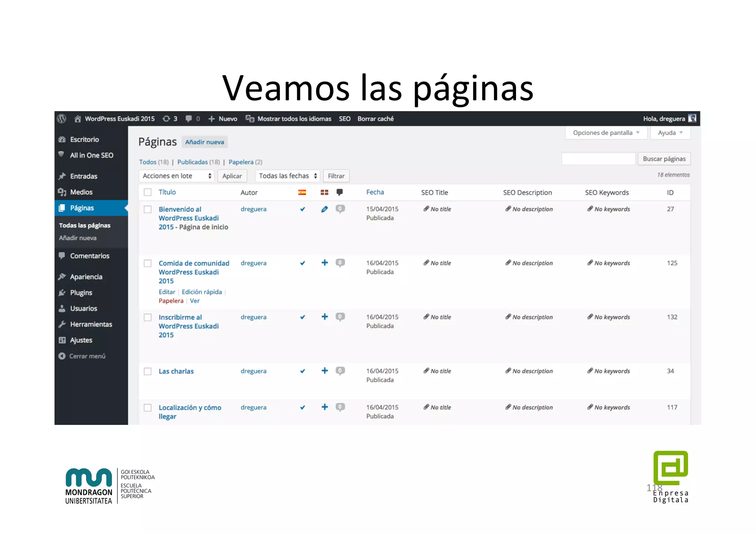The image size is (756, 534).
Task: Move Comida de comunidad to Papelera
Action: (171, 301)
